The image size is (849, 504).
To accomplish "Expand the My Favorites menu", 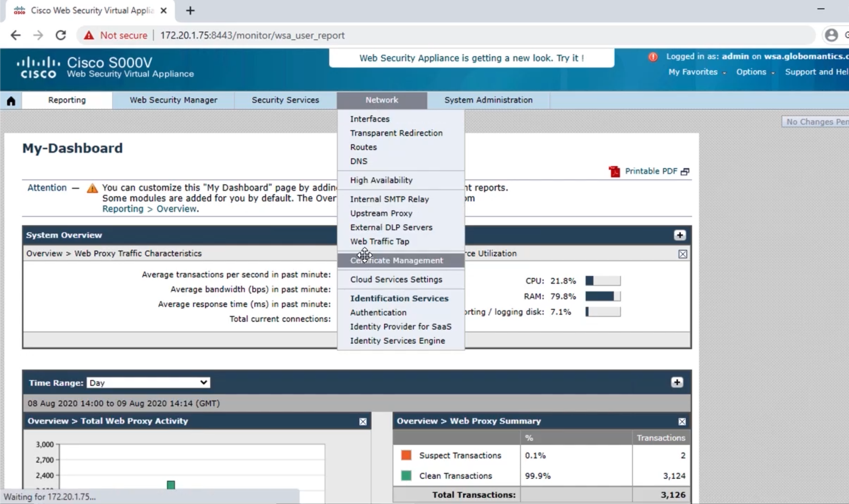I will click(697, 72).
